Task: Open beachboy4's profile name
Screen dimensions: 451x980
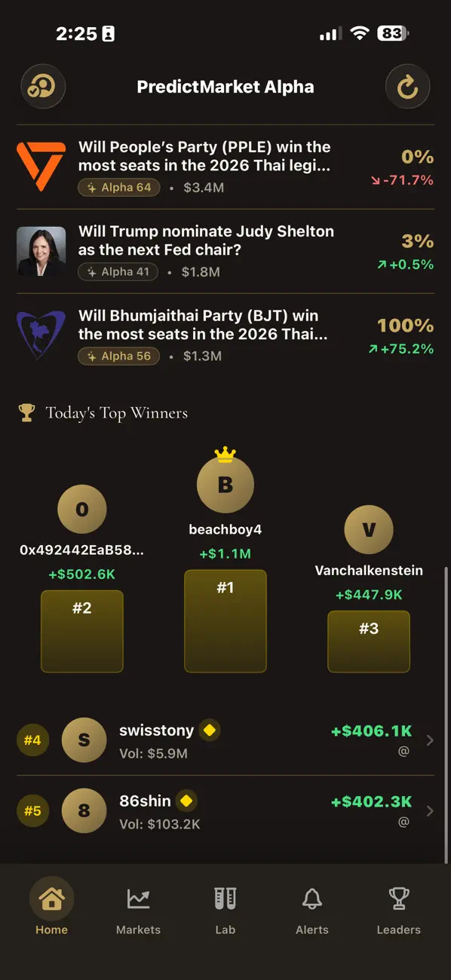Action: pyautogui.click(x=225, y=529)
